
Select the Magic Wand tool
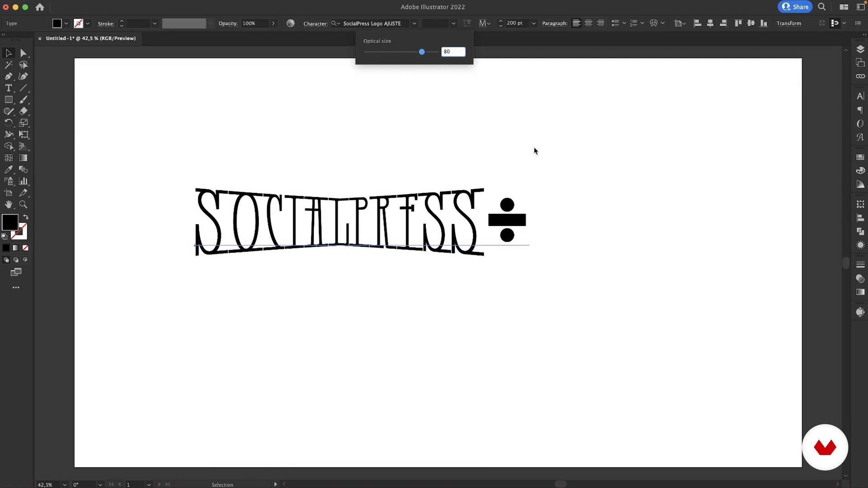coord(9,65)
